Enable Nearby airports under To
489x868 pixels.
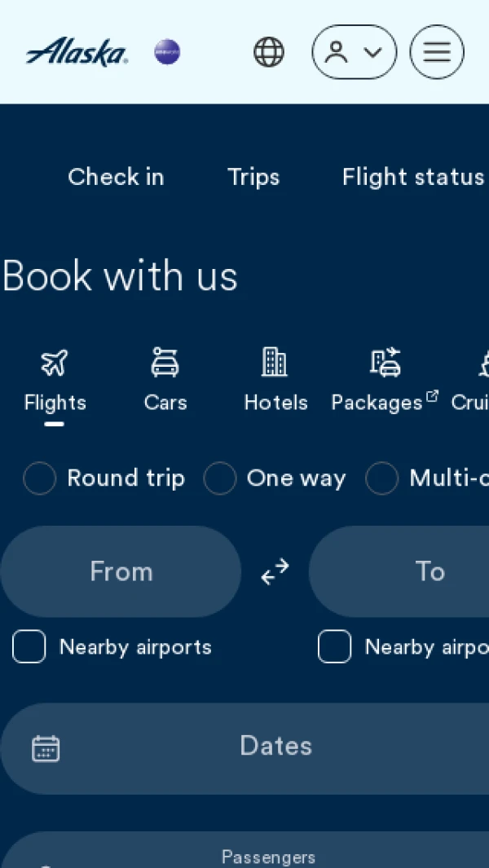(x=334, y=646)
